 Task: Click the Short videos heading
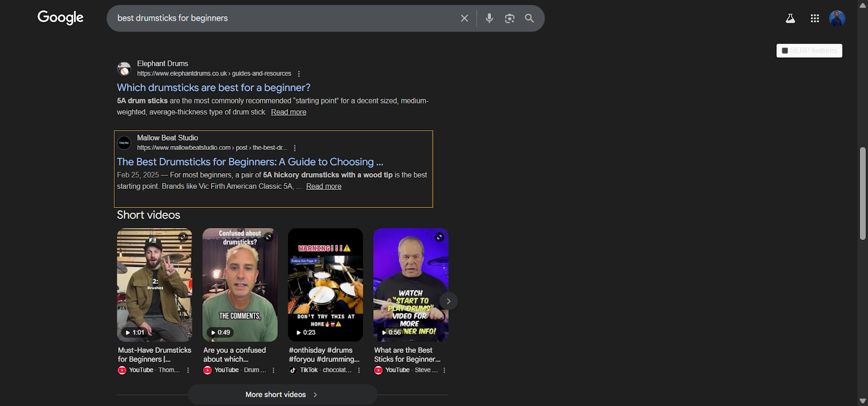click(x=149, y=215)
